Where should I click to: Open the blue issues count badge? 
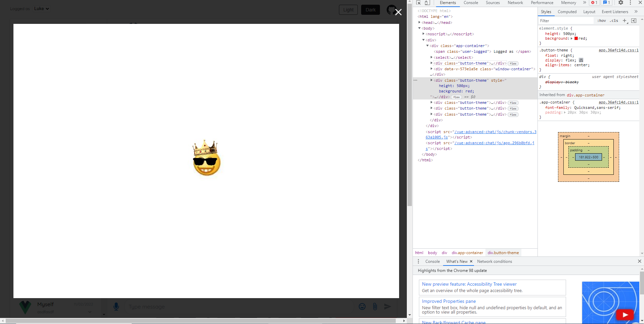607,3
